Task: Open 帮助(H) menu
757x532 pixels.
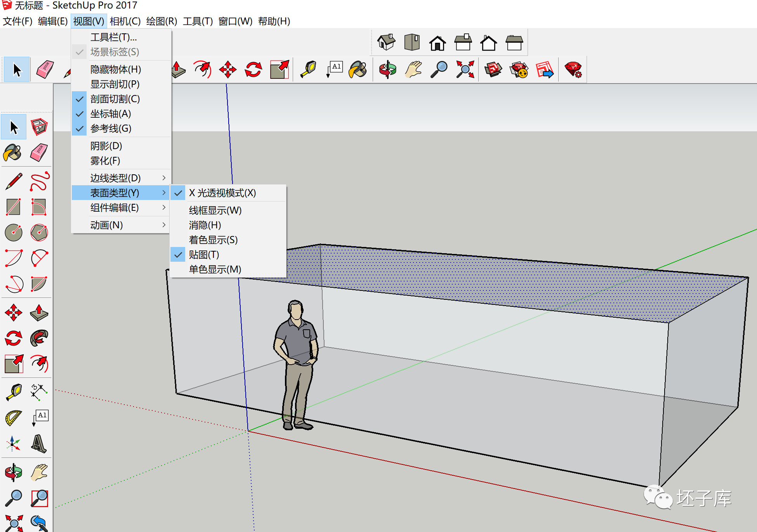Action: (274, 21)
